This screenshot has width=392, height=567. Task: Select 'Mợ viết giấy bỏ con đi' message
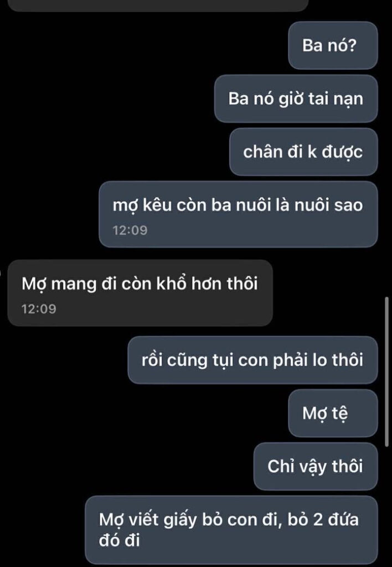pyautogui.click(x=231, y=530)
